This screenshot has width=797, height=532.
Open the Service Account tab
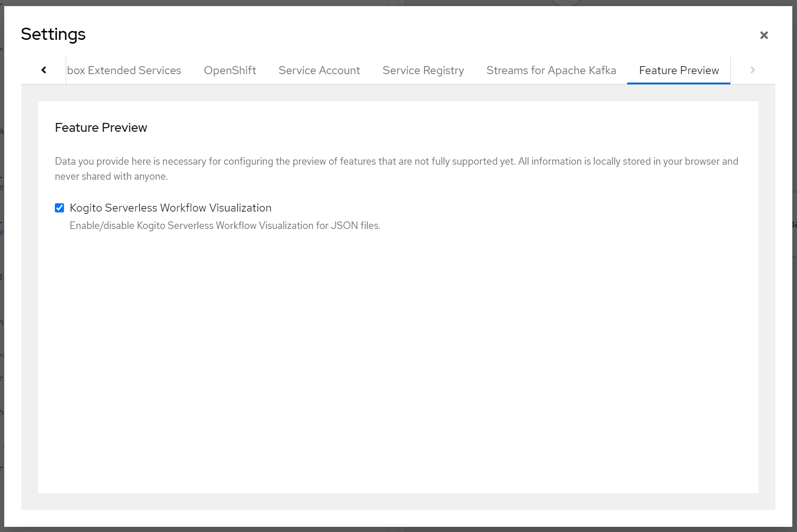(319, 70)
